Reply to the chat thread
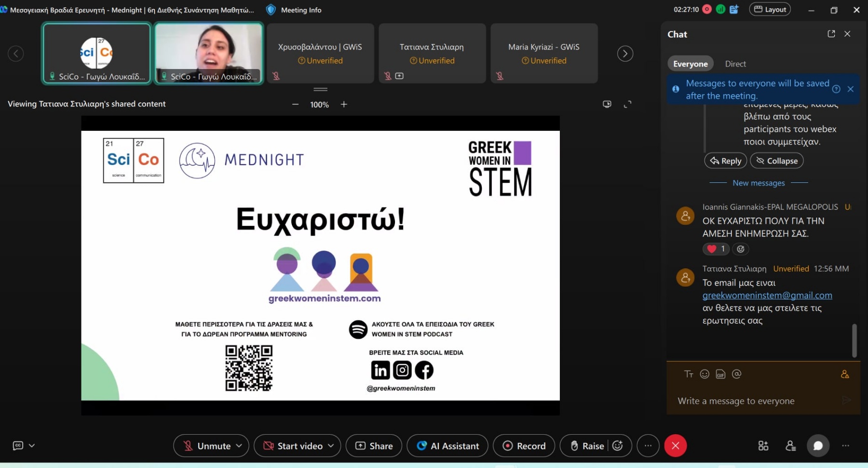Screen dimensions: 868x468 (726, 161)
